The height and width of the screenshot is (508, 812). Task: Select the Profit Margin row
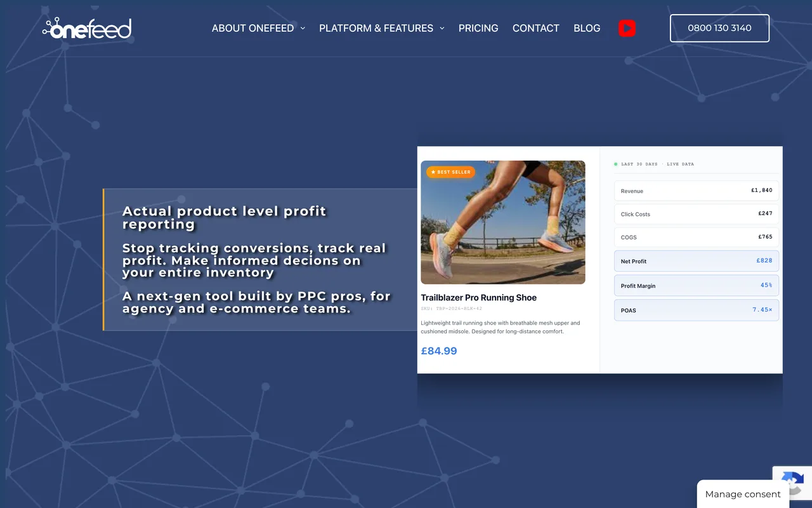click(697, 286)
